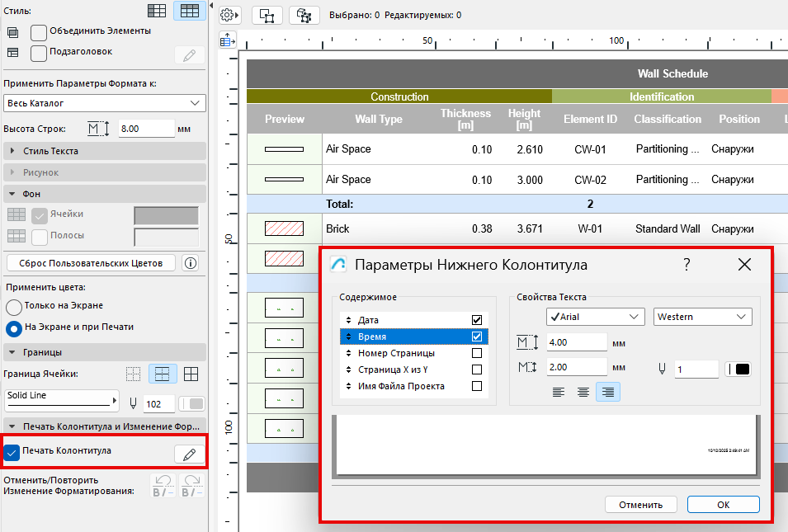
Task: Click the info icon next to Сброс Пользовательских Цветов
Action: [190, 263]
